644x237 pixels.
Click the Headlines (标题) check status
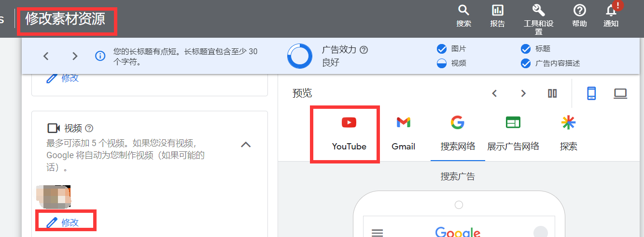[526, 49]
